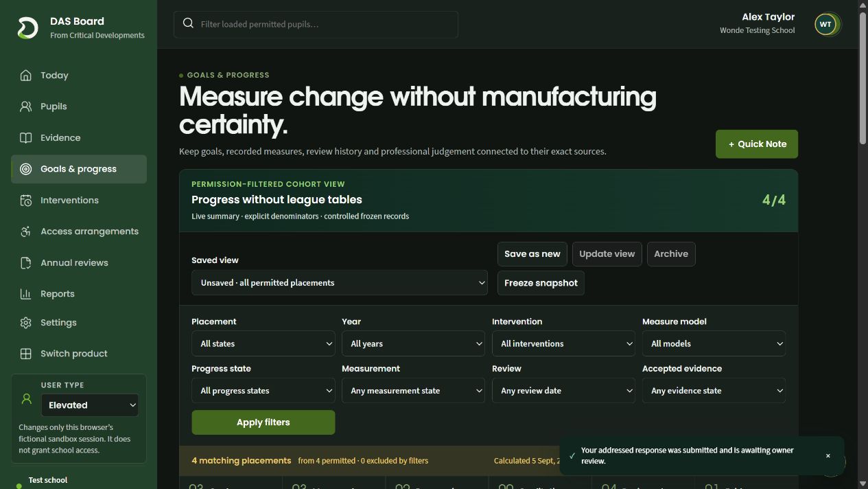Open Access arrangements page
The image size is (868, 489).
pos(78,231)
